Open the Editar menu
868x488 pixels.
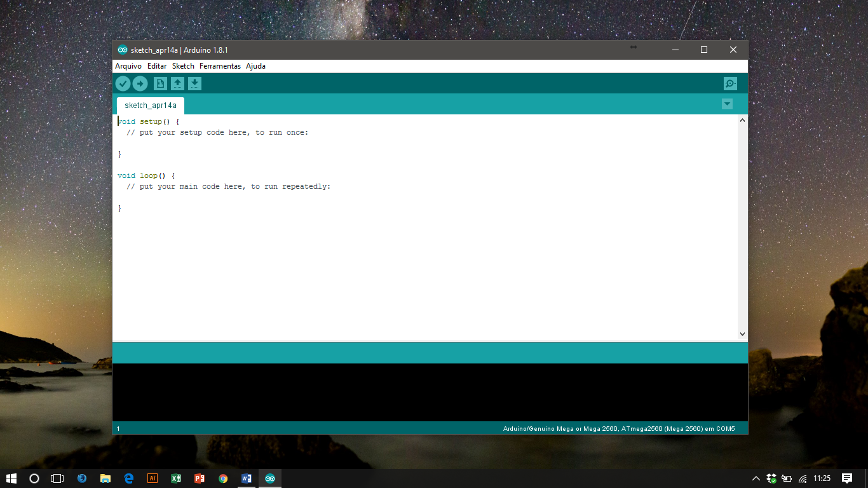[x=157, y=66]
